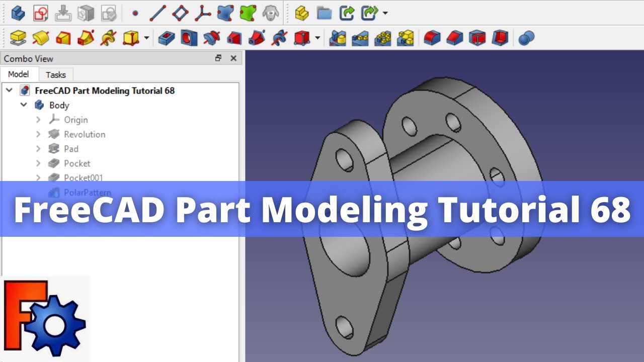Apply the Fillet tool
This screenshot has height=362, width=644.
pyautogui.click(x=432, y=38)
